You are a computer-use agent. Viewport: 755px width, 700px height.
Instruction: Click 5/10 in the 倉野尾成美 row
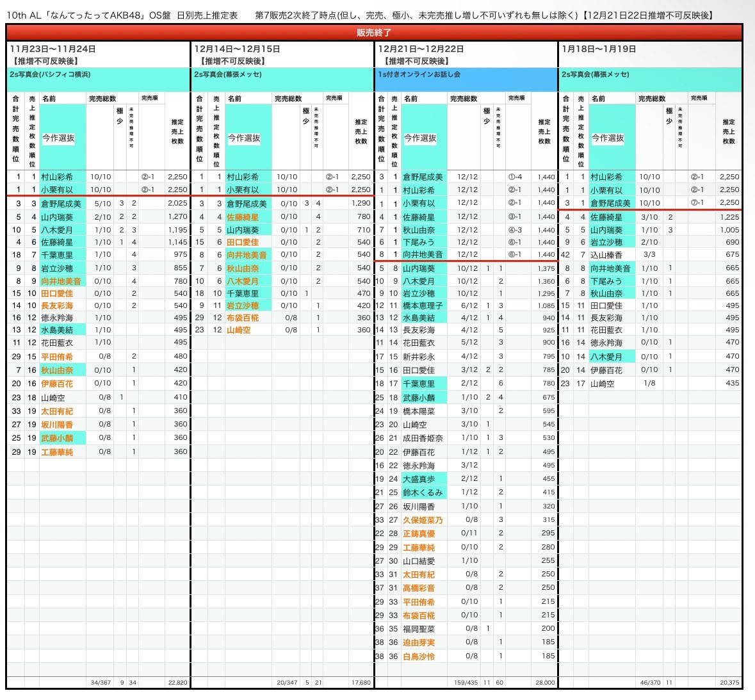(x=102, y=203)
